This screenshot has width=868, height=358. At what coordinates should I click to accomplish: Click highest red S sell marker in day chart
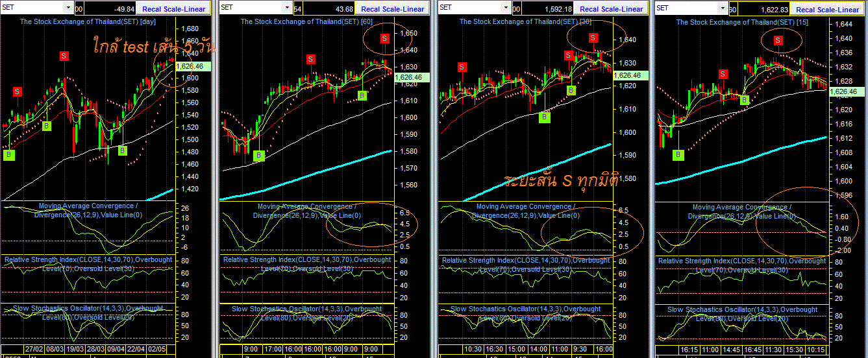[64, 56]
